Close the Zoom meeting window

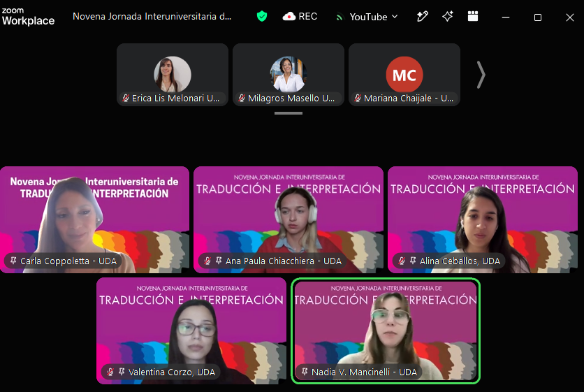pos(570,17)
